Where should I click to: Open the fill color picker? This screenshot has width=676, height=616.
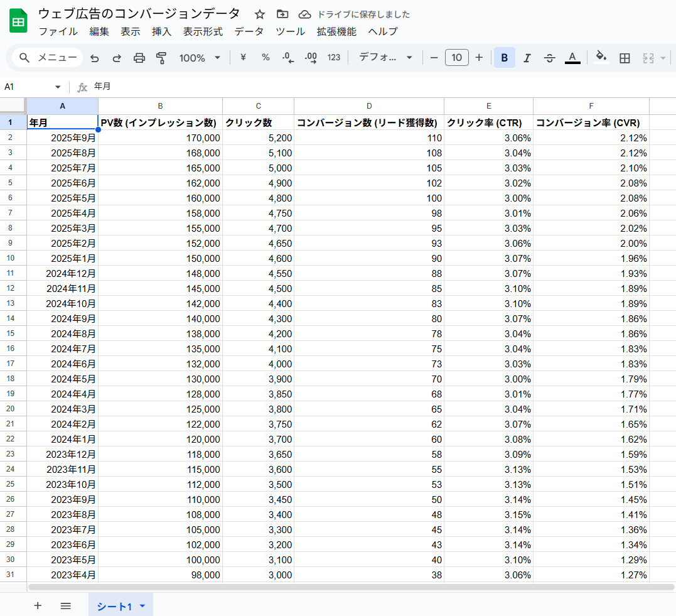pyautogui.click(x=601, y=58)
